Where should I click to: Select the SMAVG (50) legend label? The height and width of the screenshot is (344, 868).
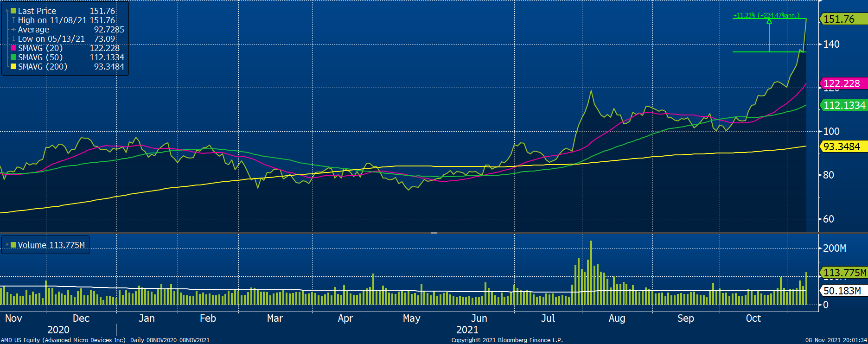point(40,57)
